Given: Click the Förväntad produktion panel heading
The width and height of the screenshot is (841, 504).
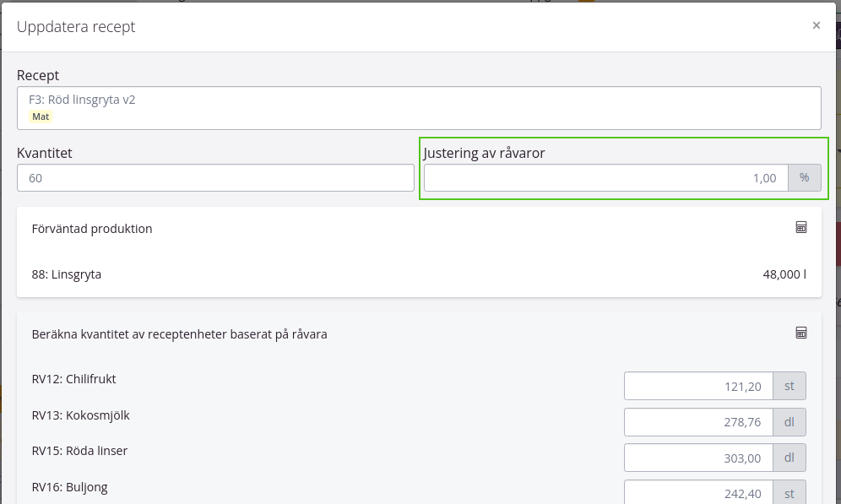Looking at the screenshot, I should click(x=92, y=229).
